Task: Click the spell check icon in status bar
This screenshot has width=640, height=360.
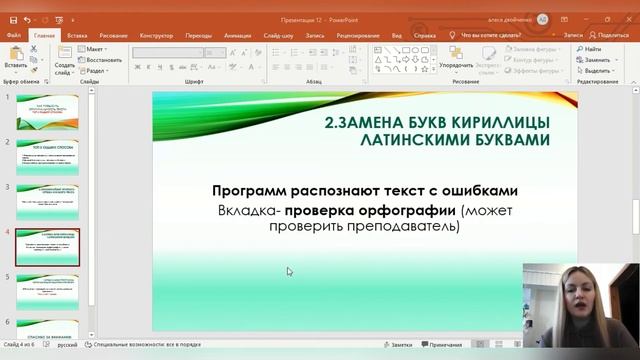Action: [46, 344]
